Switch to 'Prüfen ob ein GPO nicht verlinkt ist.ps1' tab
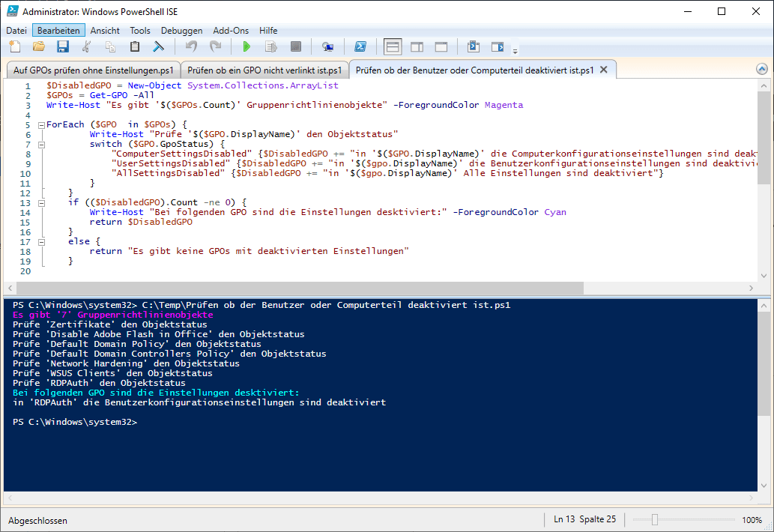This screenshot has width=774, height=532. pyautogui.click(x=264, y=70)
